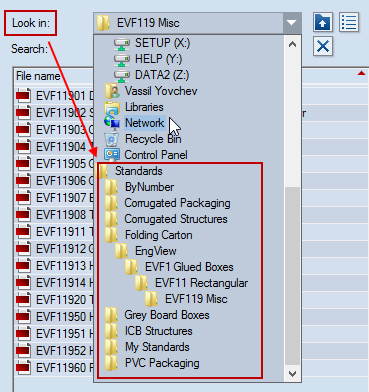This screenshot has width=369, height=392.
Task: Choose DATA2 (Z:) drive
Action: tap(151, 75)
